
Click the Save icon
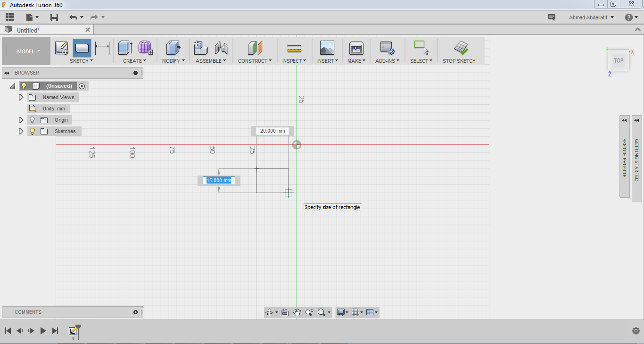pos(54,17)
